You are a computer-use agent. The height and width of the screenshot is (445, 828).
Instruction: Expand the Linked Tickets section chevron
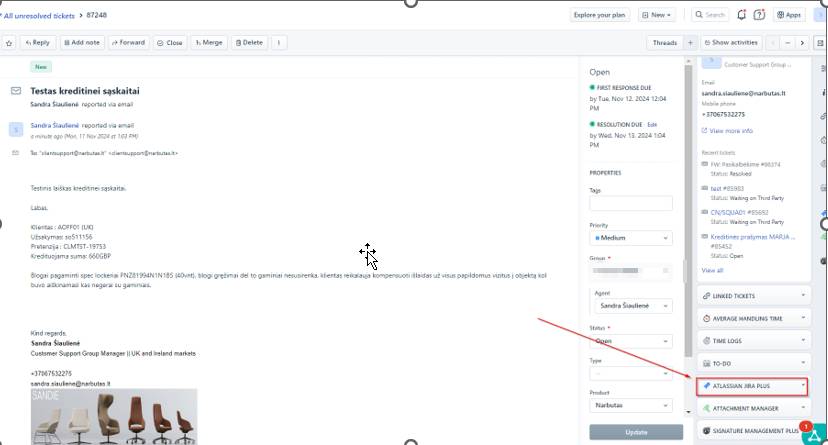point(803,295)
